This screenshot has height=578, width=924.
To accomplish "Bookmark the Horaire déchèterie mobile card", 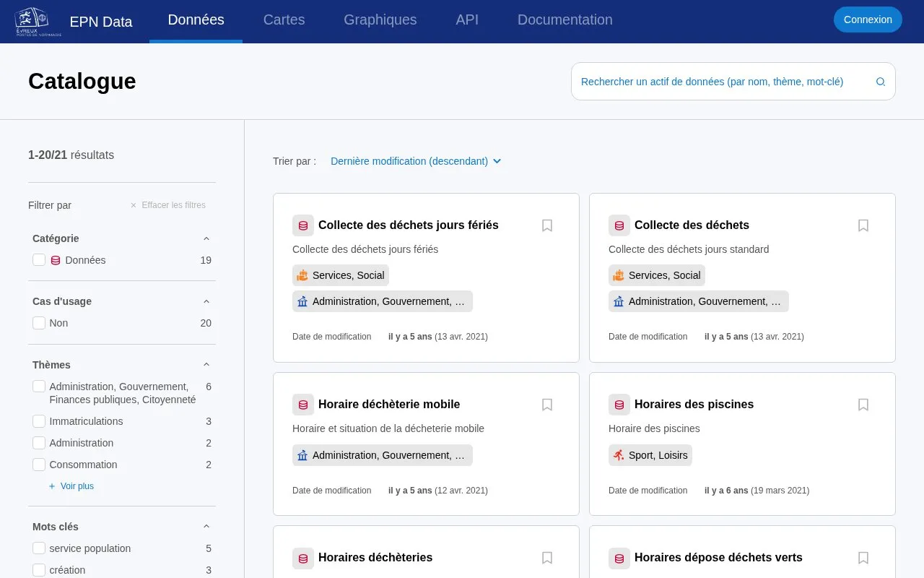I will (547, 405).
